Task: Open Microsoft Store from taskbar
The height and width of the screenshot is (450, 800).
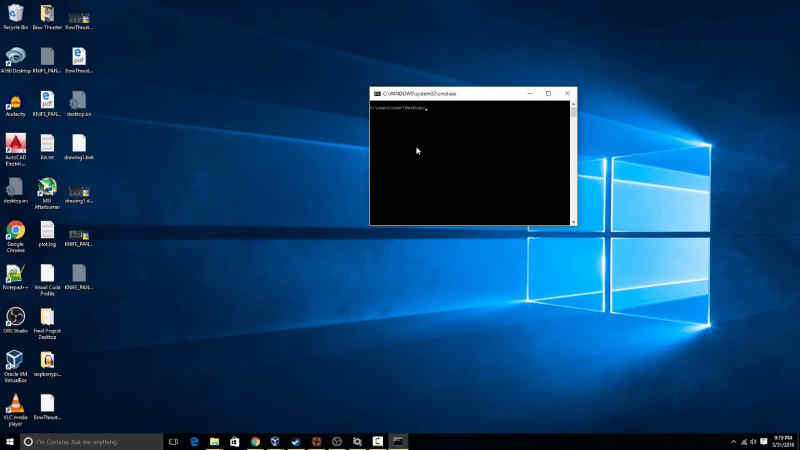Action: tap(235, 442)
